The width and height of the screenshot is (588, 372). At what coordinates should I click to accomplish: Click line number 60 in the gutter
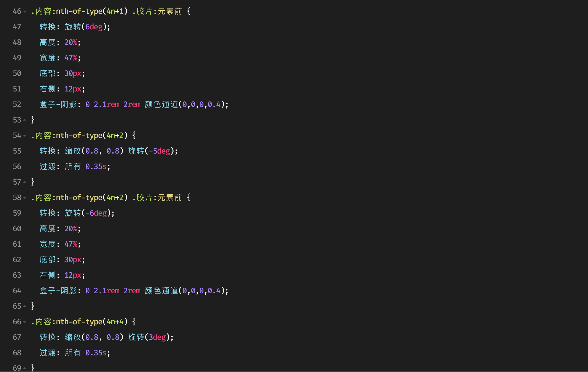click(x=17, y=229)
